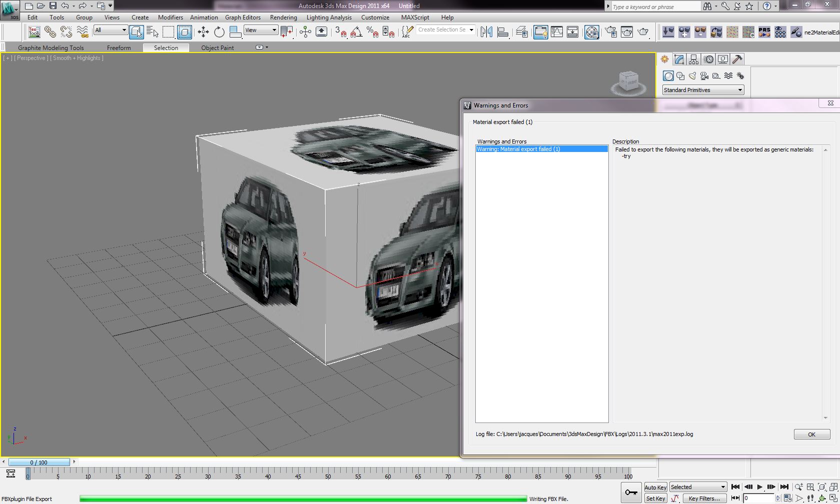Image resolution: width=840 pixels, height=504 pixels.
Task: Click the Zoom Extents icon
Action: click(x=821, y=486)
